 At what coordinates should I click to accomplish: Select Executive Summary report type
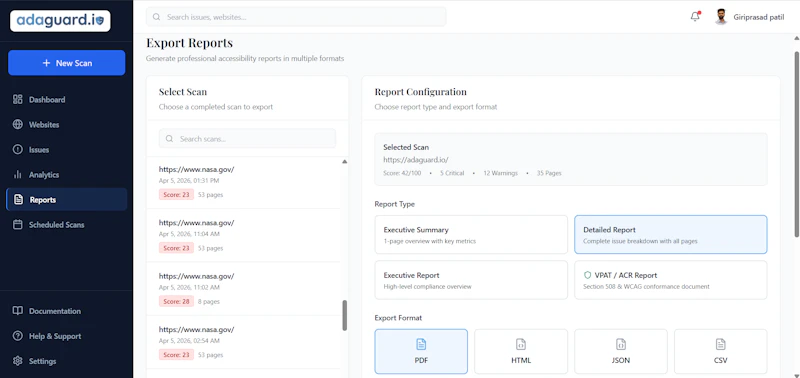point(471,235)
